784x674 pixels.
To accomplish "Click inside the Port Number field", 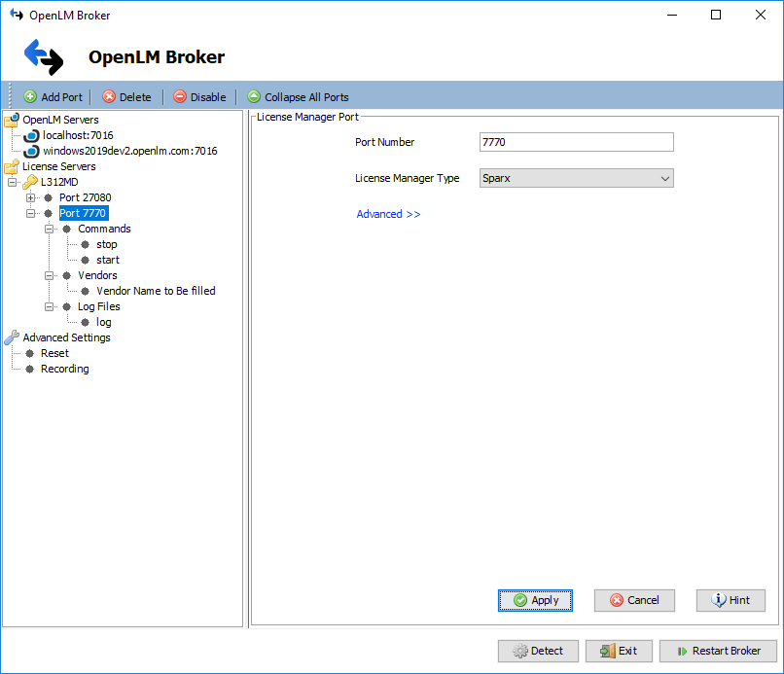I will point(576,142).
